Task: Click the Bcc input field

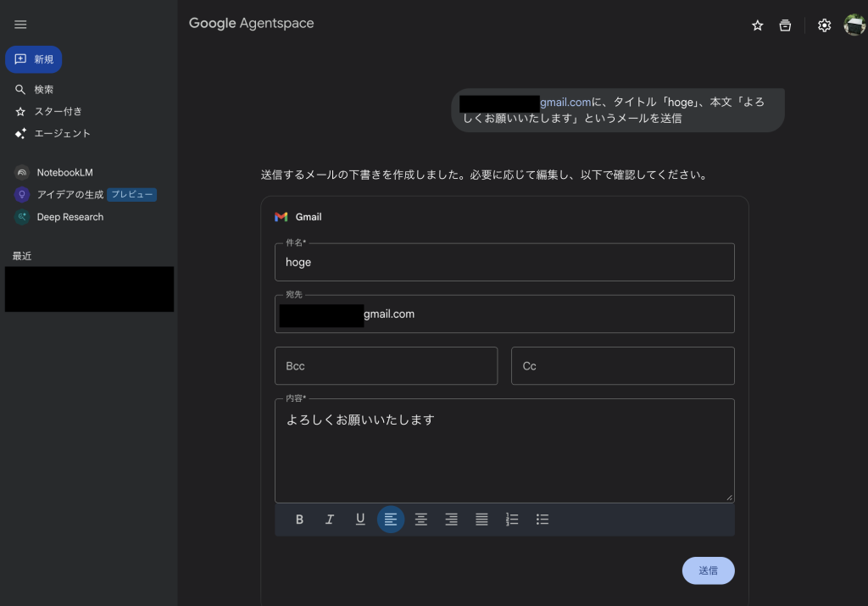Action: pyautogui.click(x=386, y=366)
